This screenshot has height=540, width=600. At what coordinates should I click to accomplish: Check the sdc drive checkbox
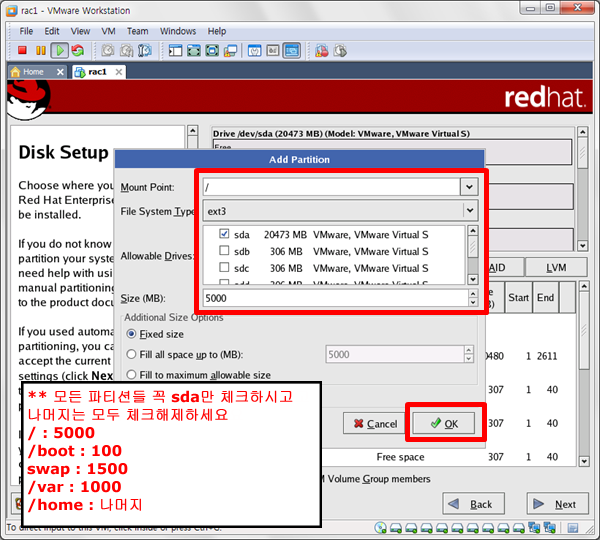224,267
